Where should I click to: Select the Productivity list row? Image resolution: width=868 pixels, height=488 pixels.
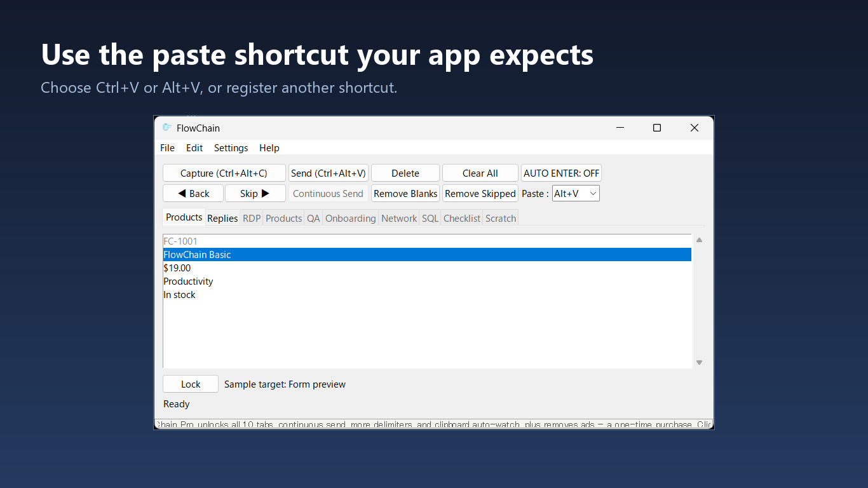427,281
